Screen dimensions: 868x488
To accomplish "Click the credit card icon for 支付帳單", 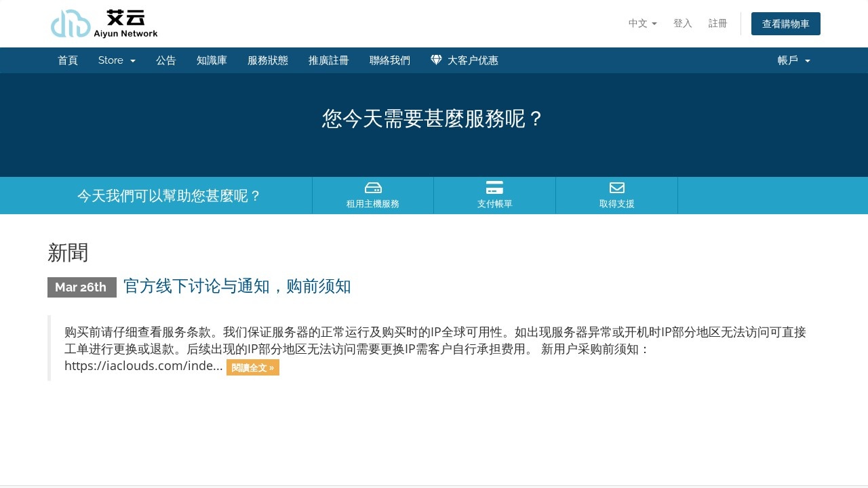I will [x=494, y=188].
